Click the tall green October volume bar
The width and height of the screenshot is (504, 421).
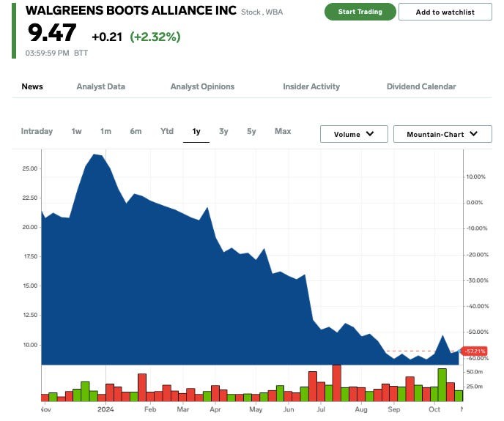coord(442,384)
